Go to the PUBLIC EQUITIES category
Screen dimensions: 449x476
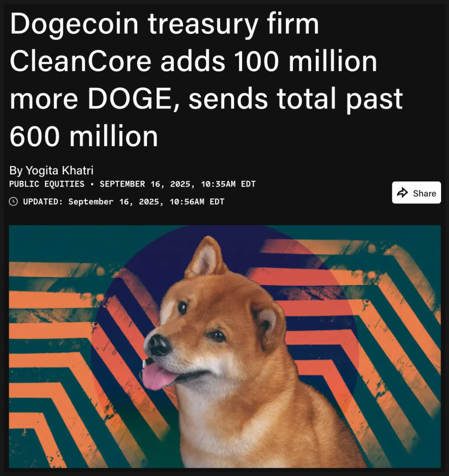coord(46,184)
